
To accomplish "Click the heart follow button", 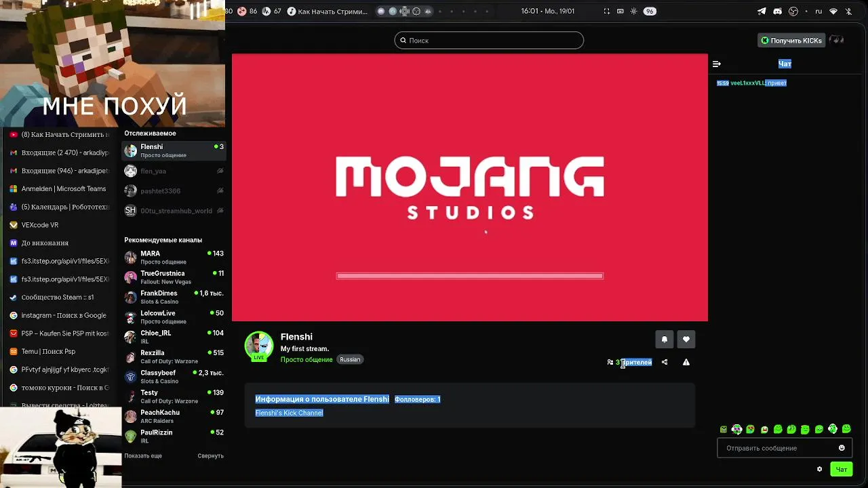I will 686,340.
